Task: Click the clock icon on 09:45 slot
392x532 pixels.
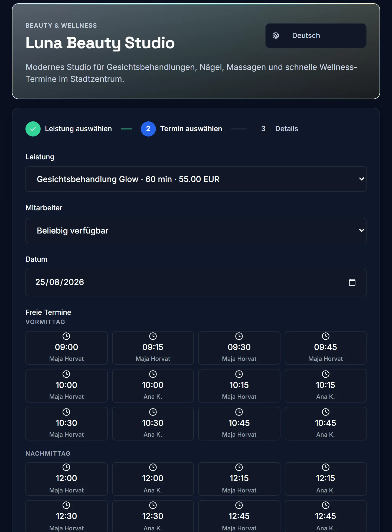Action: pos(325,336)
